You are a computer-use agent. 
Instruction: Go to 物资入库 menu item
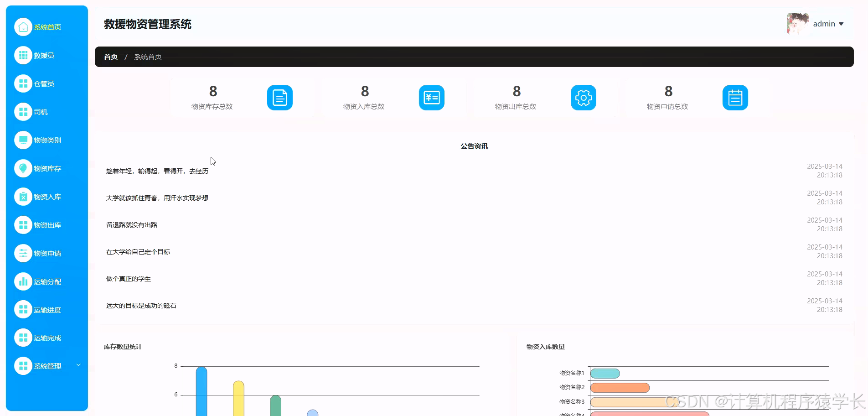coord(47,197)
